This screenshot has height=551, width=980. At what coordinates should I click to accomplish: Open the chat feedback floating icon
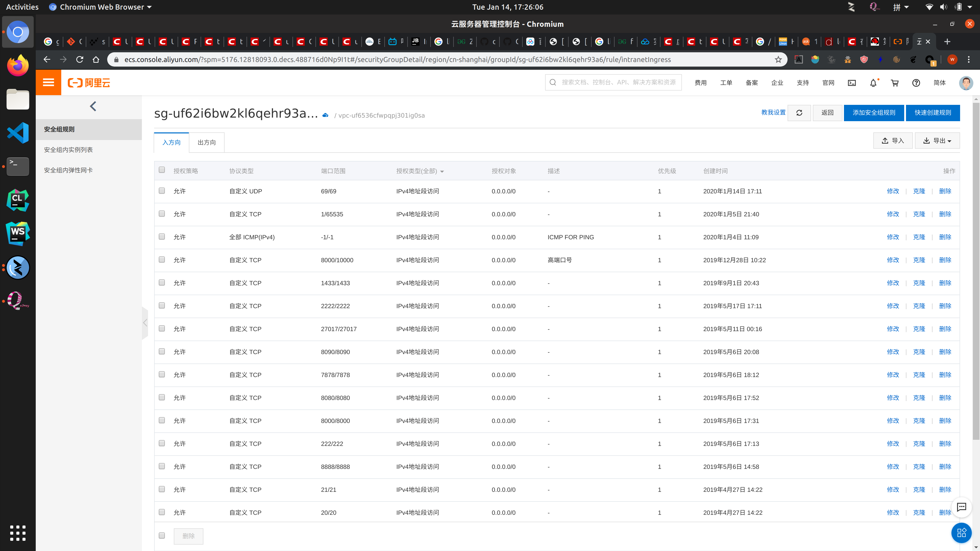[961, 507]
